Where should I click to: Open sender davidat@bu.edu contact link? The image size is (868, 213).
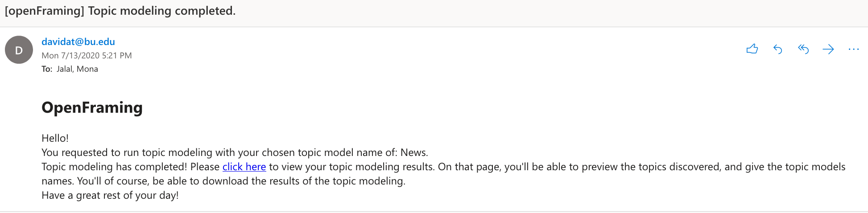coord(78,41)
